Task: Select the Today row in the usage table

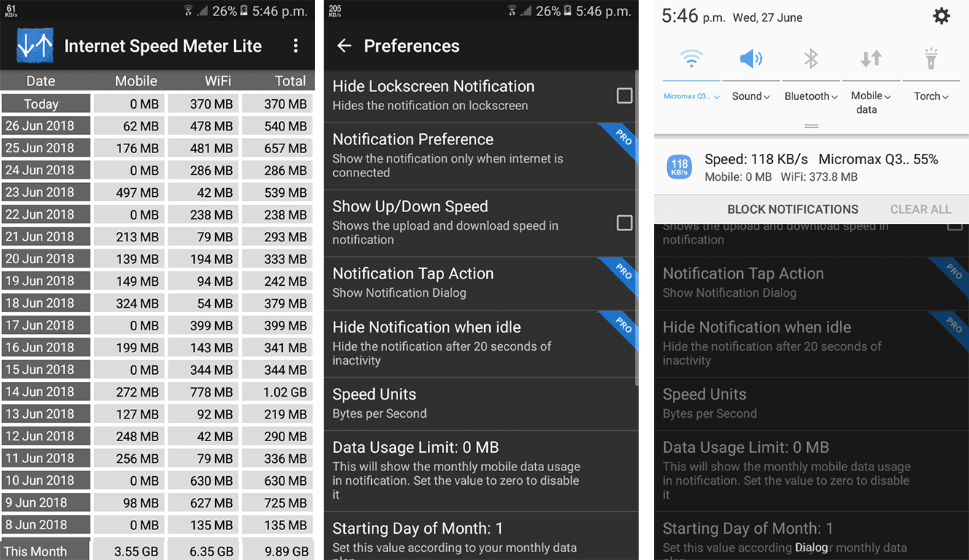Action: 45,104
